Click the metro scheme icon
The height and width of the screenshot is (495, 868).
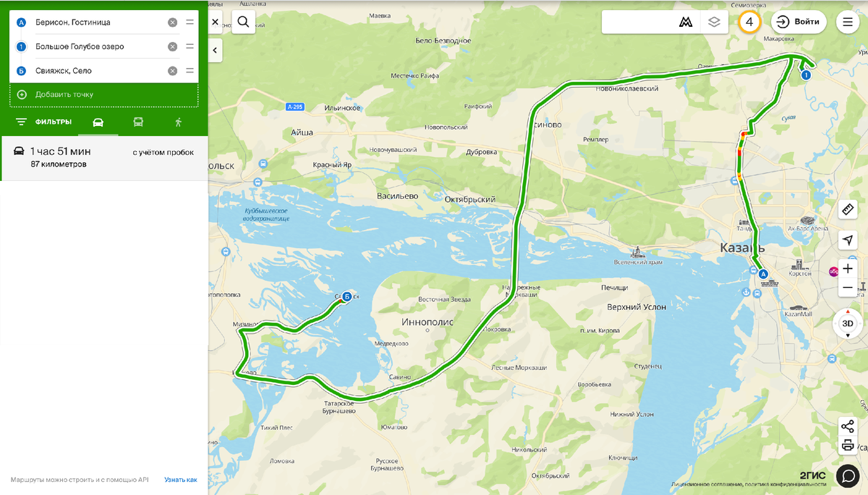click(686, 22)
